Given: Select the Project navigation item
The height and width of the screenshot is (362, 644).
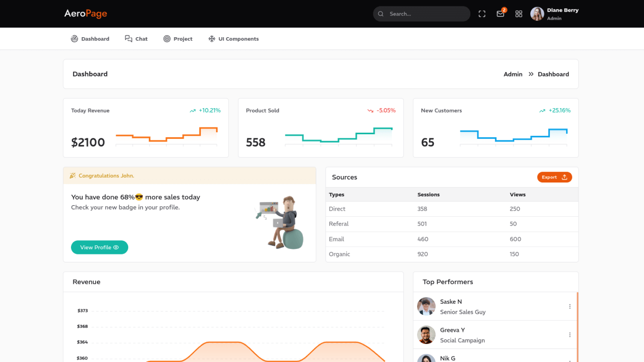Looking at the screenshot, I should (x=178, y=39).
